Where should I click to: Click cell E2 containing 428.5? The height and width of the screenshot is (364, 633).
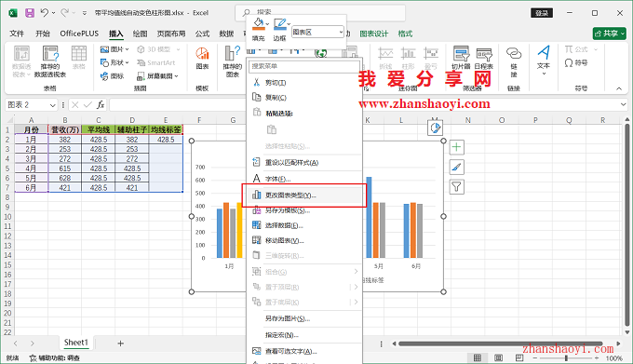pyautogui.click(x=166, y=140)
